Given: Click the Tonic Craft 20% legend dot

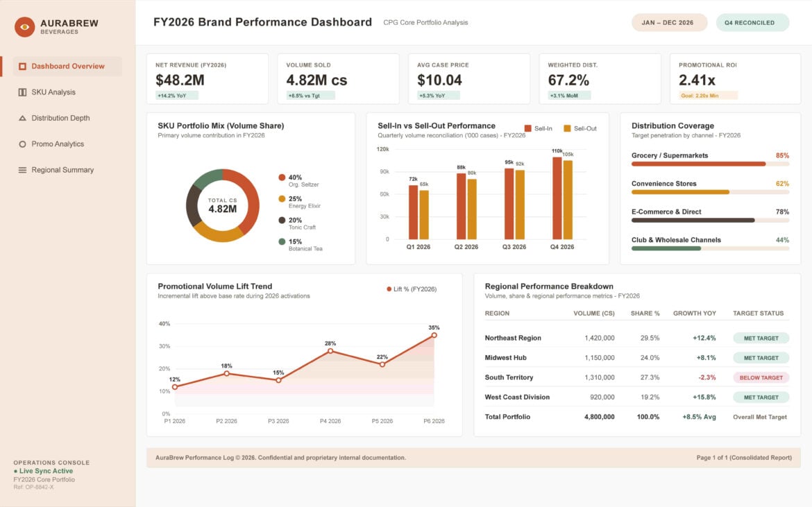Looking at the screenshot, I should click(x=282, y=220).
